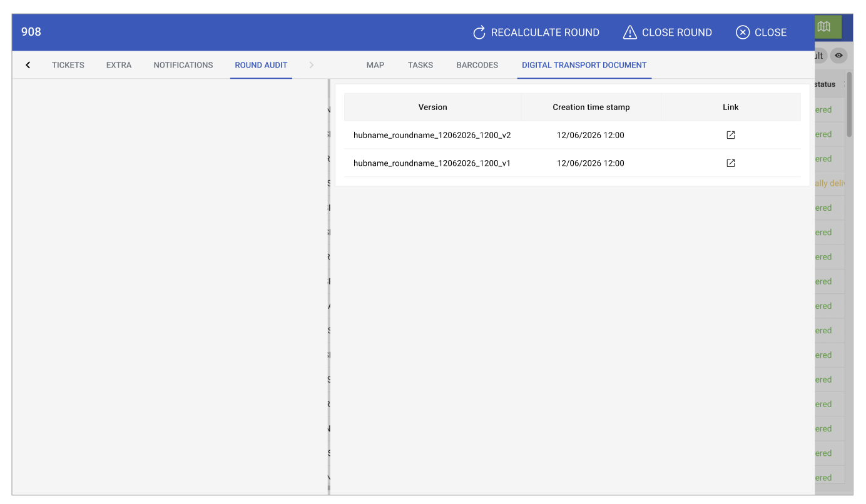Screen dimensions: 866x504
Task: Click the background window's vertical scrollbar
Action: (x=849, y=104)
